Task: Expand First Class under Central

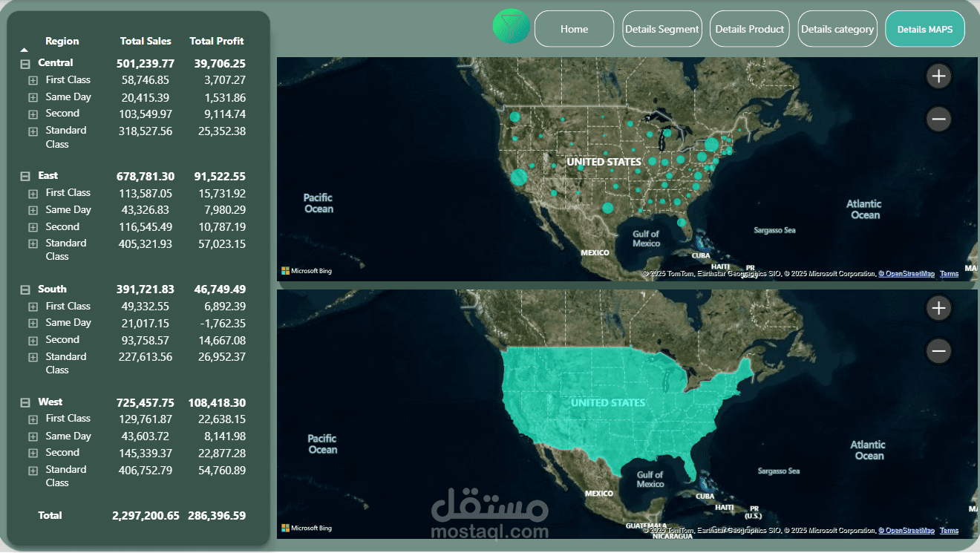Action: point(33,80)
